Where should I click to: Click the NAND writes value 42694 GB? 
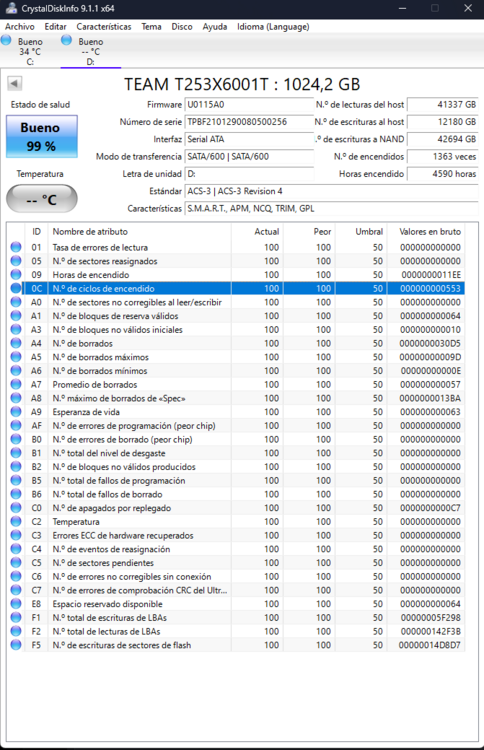(x=443, y=139)
